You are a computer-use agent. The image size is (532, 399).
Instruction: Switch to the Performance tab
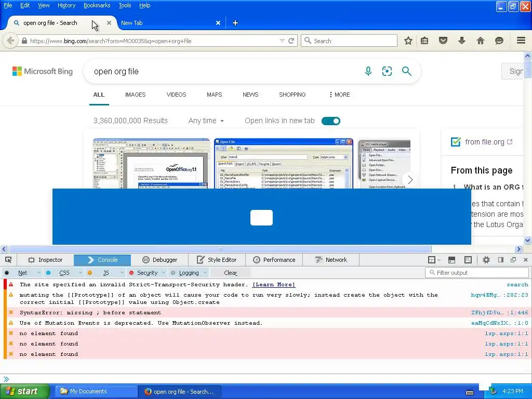click(274, 260)
